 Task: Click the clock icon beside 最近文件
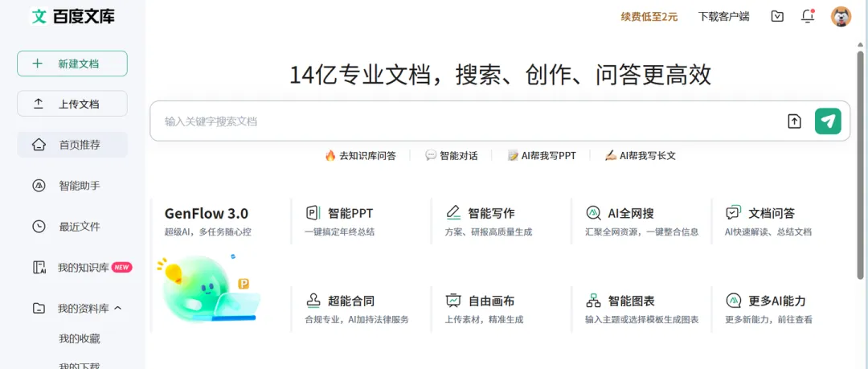[39, 227]
